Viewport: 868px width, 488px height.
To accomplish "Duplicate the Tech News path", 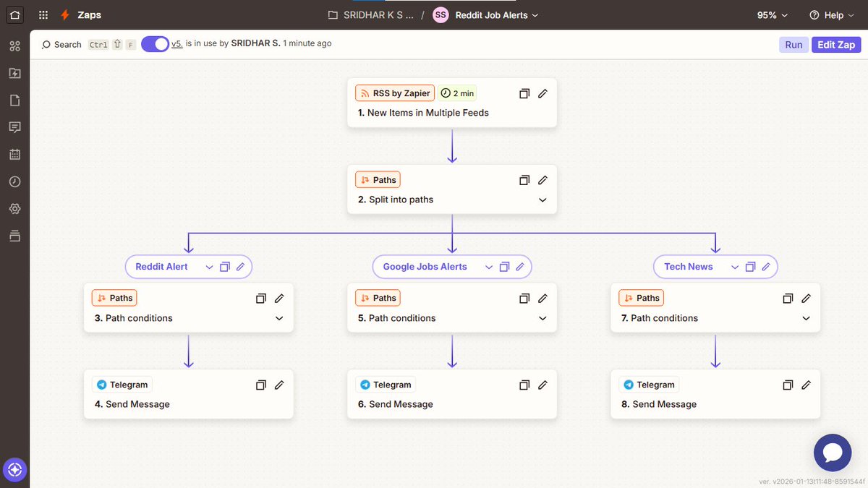I will tap(750, 267).
